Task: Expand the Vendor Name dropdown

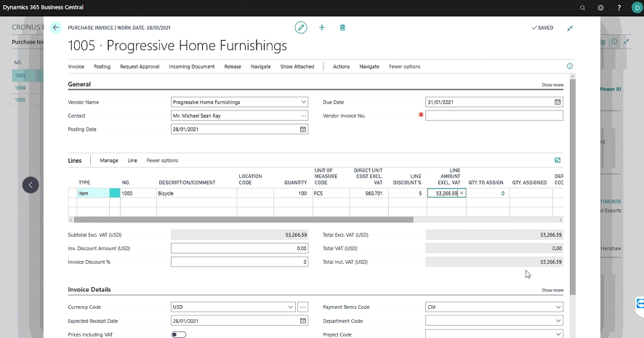Action: 303,102
